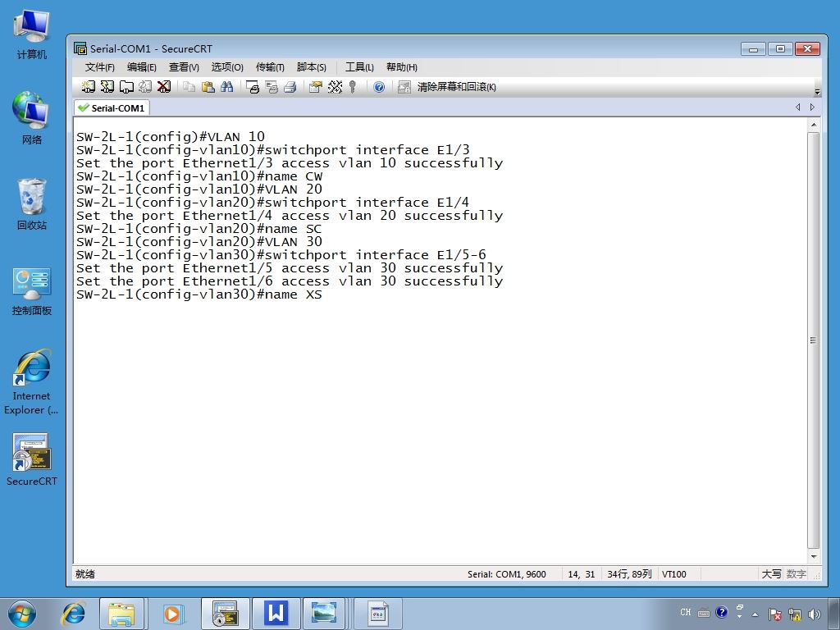Click the volume speaker tray icon
Viewport: 840px width, 630px height.
pos(815,614)
